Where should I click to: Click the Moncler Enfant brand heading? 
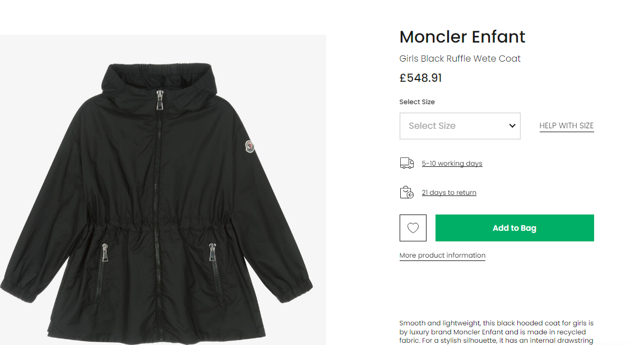pos(462,37)
